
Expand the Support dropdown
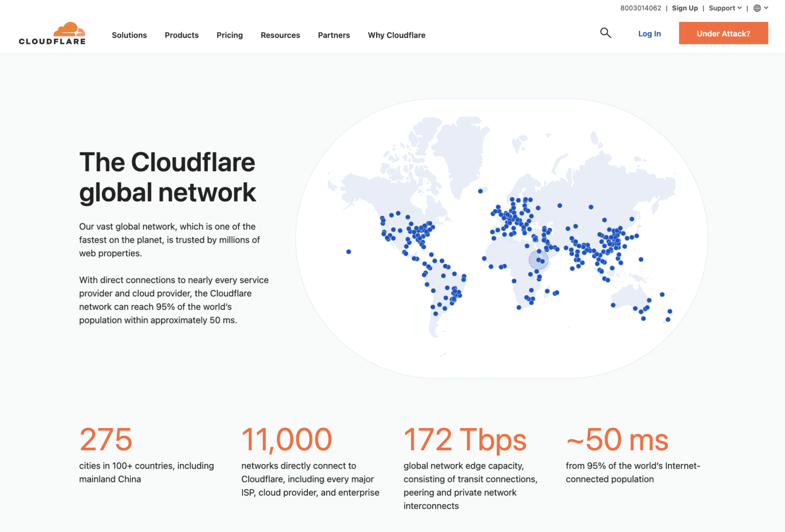click(722, 8)
